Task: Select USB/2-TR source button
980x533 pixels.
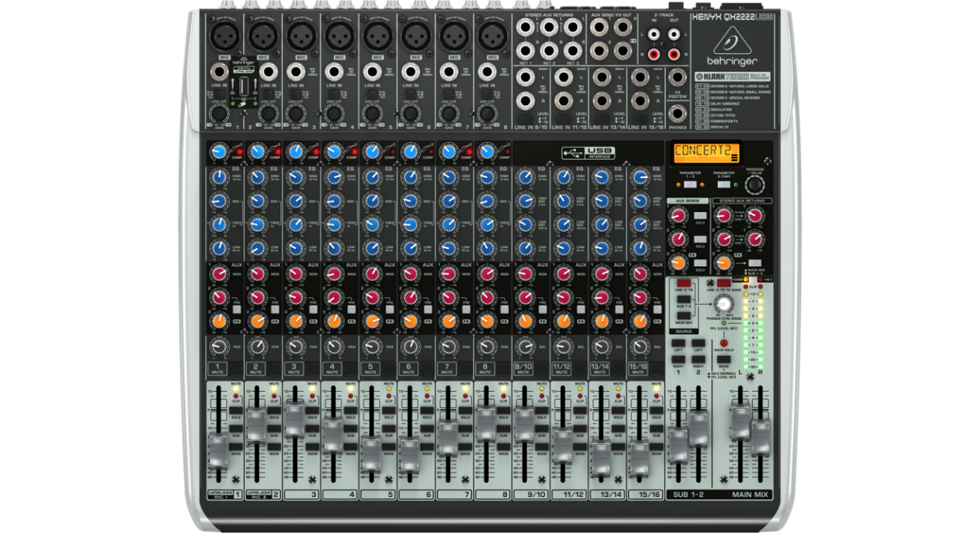Action: 684,282
